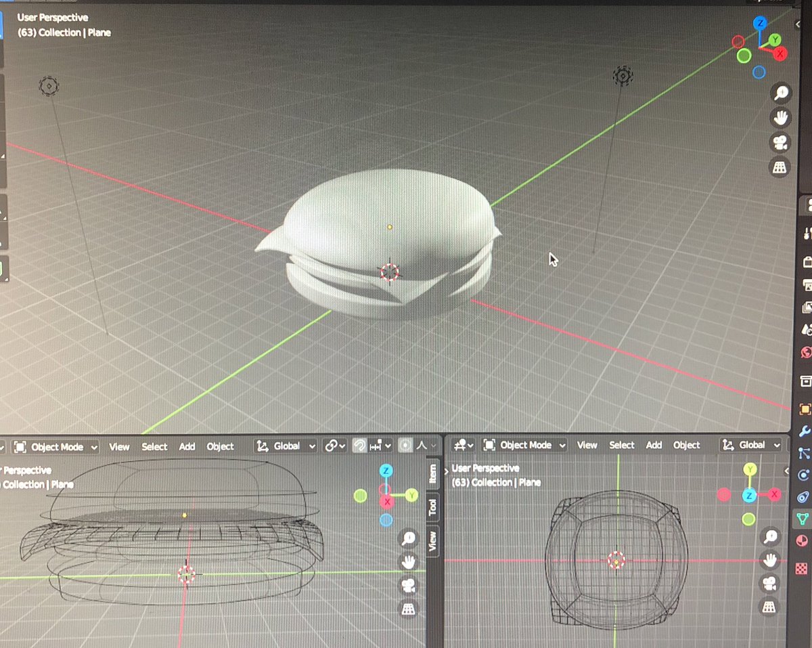Open Add menu in bottom-left viewport
Viewport: 812px width, 648px height.
tap(187, 446)
